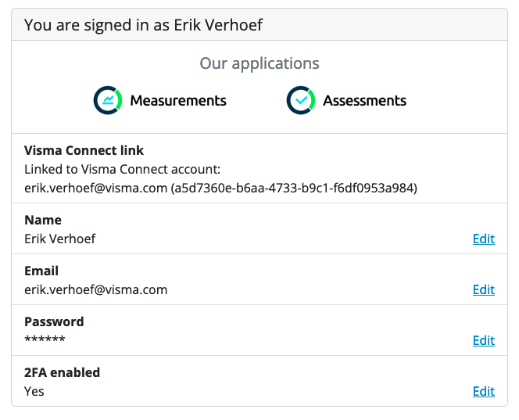Click the Visma Connect link heading

click(84, 150)
